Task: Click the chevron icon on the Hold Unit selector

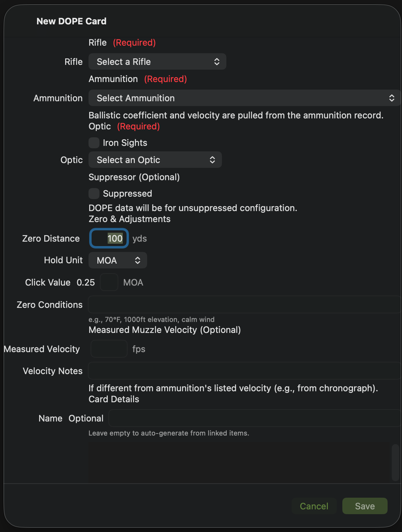Action: pyautogui.click(x=138, y=260)
